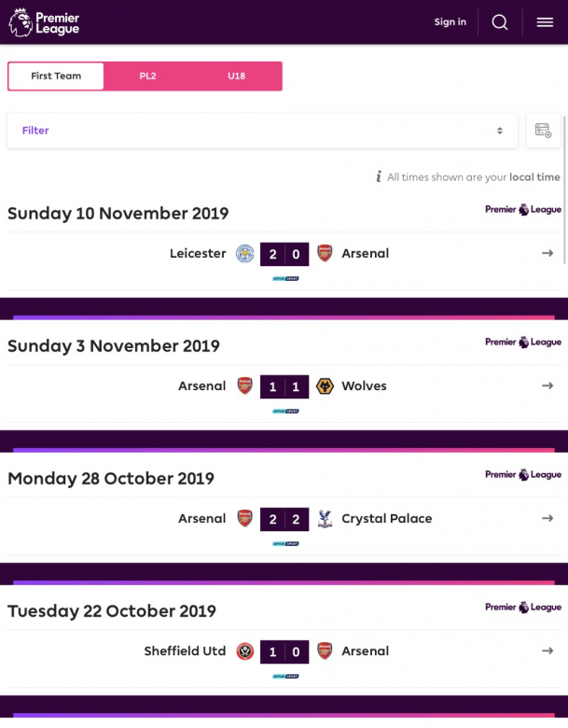Open the hamburger menu
Image resolution: width=568 pixels, height=728 pixels.
click(546, 22)
